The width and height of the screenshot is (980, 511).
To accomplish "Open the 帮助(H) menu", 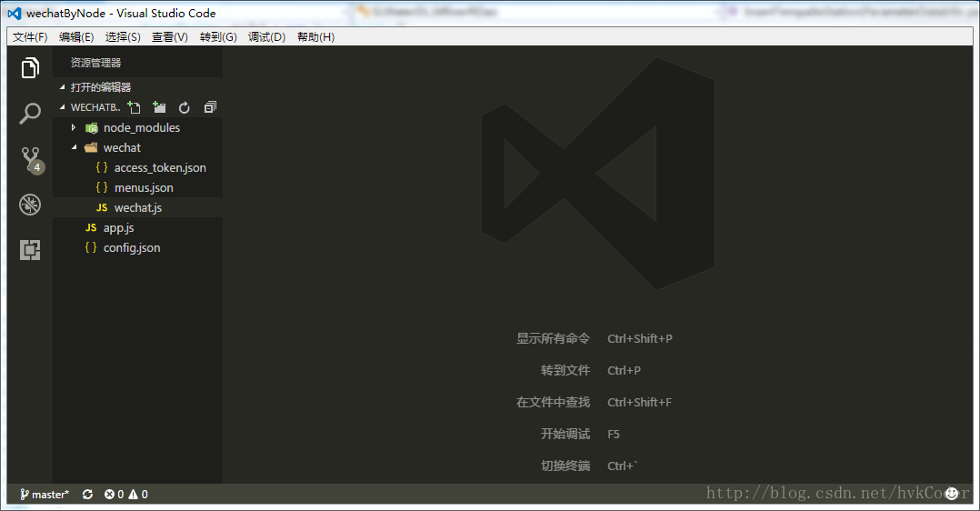I will [x=315, y=37].
